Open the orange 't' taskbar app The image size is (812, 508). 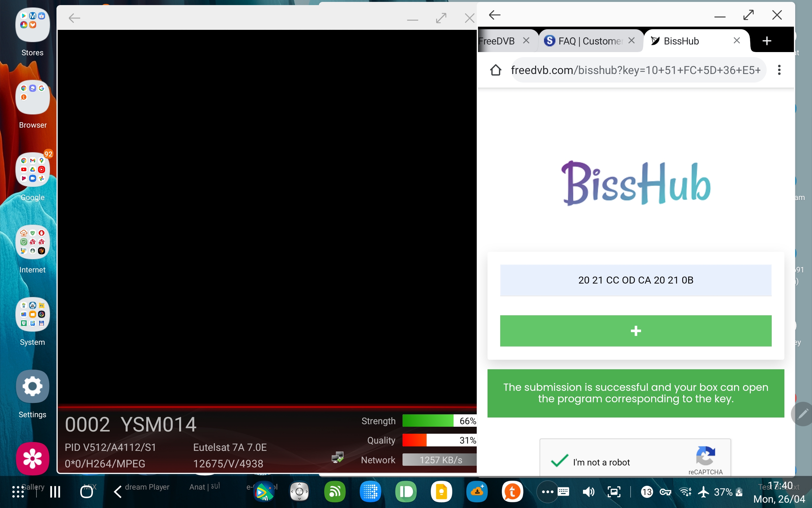pos(512,492)
